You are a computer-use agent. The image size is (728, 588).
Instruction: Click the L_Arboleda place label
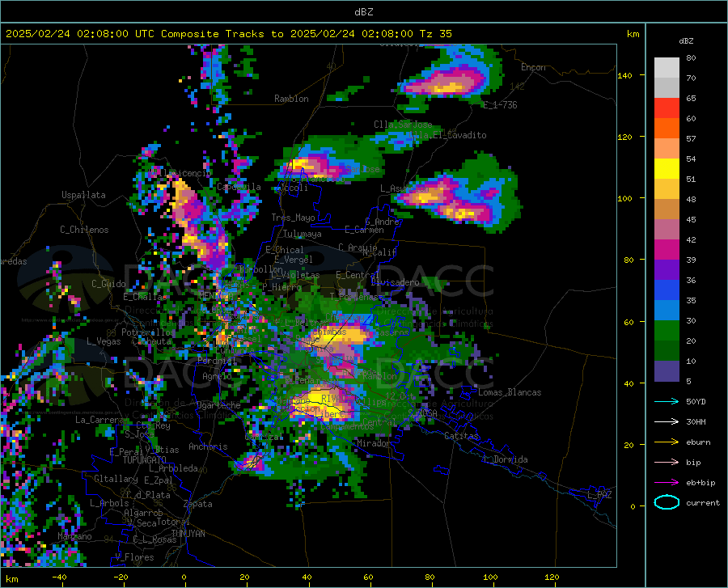click(173, 468)
